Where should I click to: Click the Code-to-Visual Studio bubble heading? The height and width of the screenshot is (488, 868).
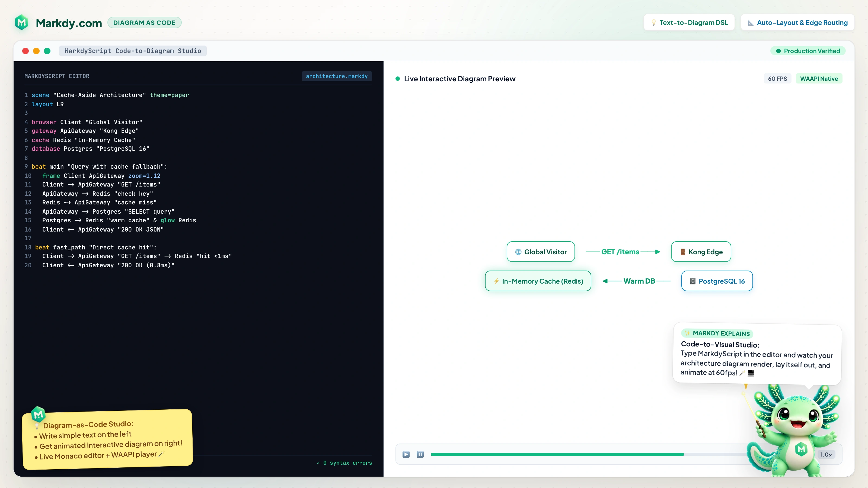720,344
